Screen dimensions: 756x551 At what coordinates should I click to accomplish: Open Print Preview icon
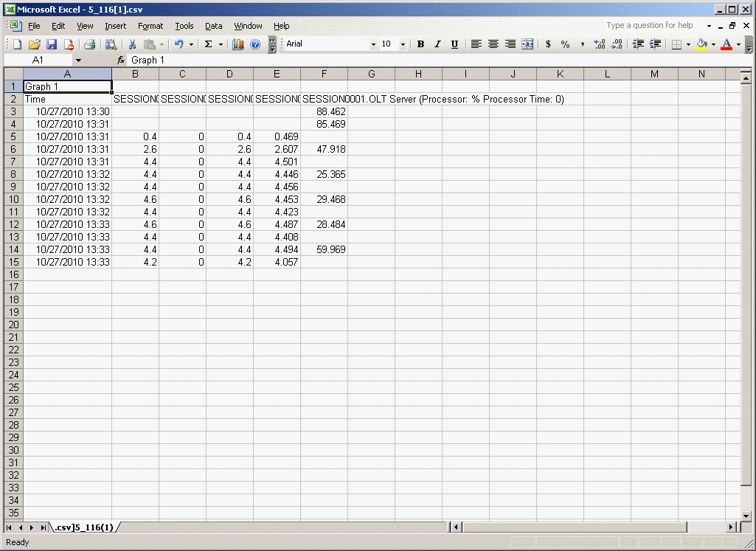tap(111, 44)
